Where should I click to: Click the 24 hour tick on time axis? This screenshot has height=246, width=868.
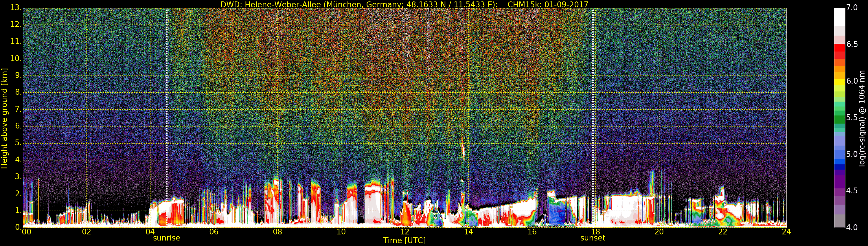point(786,232)
